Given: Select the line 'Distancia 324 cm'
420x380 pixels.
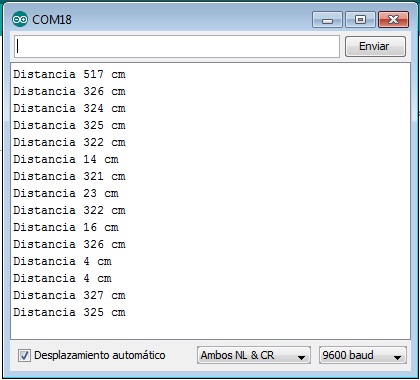Looking at the screenshot, I should click(x=69, y=108).
